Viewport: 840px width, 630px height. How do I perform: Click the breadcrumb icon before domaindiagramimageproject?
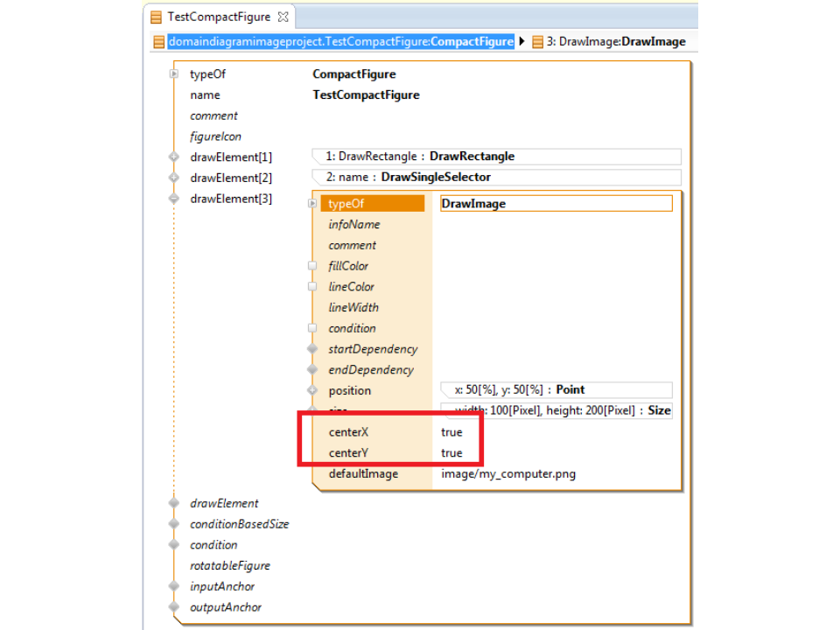click(x=158, y=42)
